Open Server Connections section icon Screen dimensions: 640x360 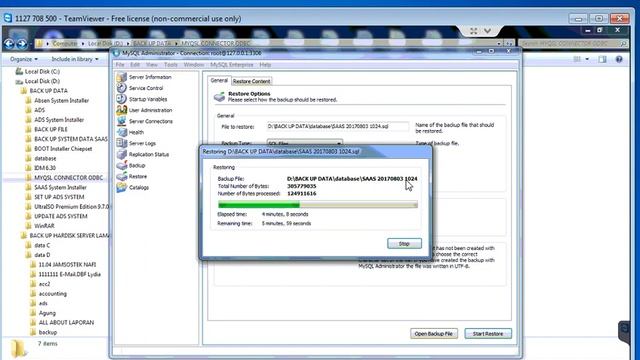click(122, 121)
